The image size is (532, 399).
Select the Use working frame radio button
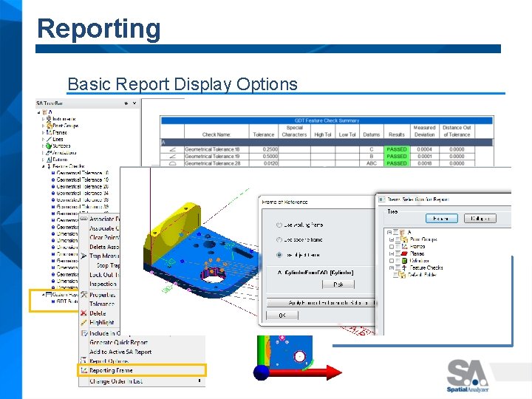pyautogui.click(x=279, y=225)
